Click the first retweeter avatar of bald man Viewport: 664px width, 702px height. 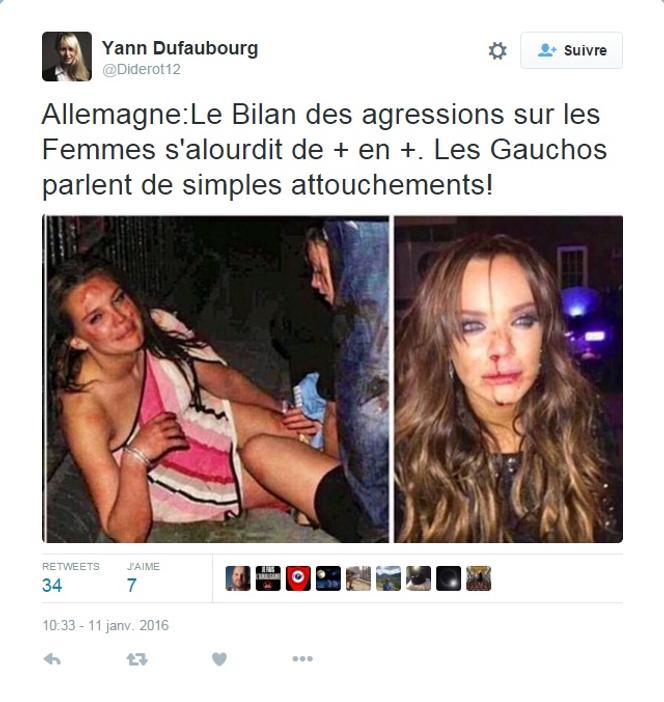click(238, 578)
